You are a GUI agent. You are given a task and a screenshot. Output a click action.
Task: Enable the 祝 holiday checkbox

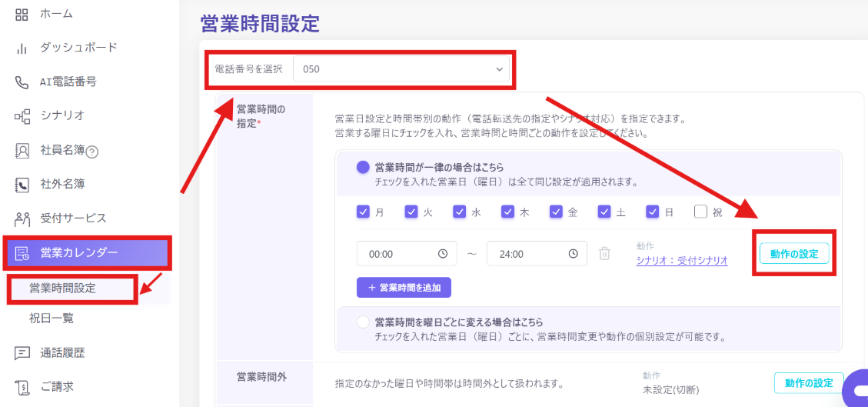coord(701,212)
